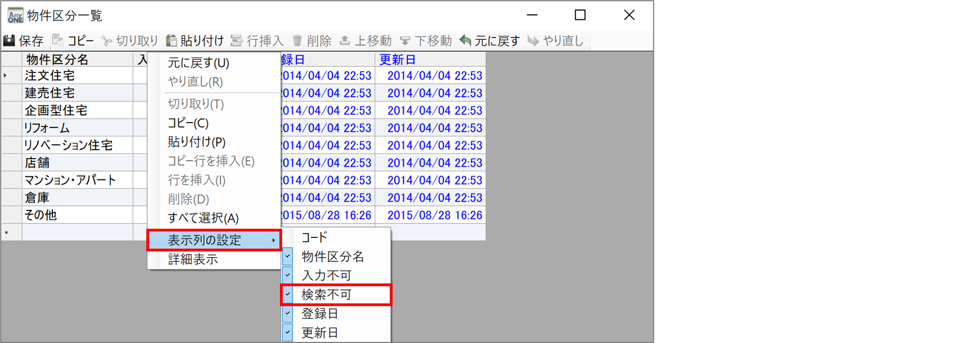Click the Undo (元に戻す) green arrow icon
This screenshot has width=980, height=343.
[465, 40]
